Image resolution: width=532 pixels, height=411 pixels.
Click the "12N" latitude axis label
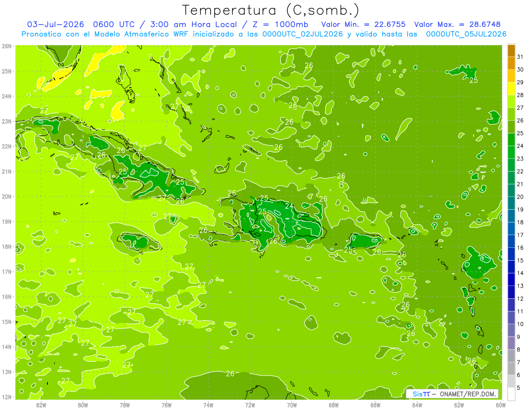tap(7, 397)
